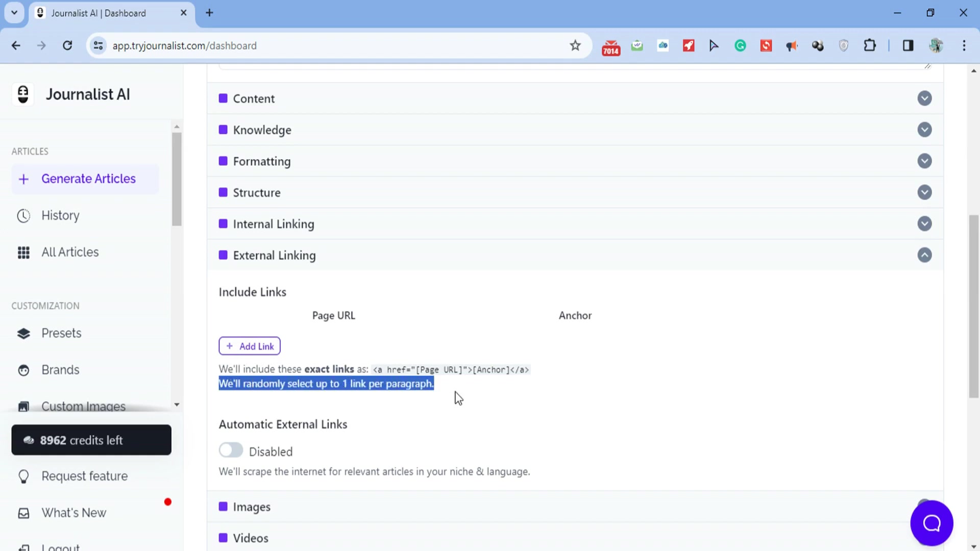Expand the Internal Linking section chevron

pos(924,223)
